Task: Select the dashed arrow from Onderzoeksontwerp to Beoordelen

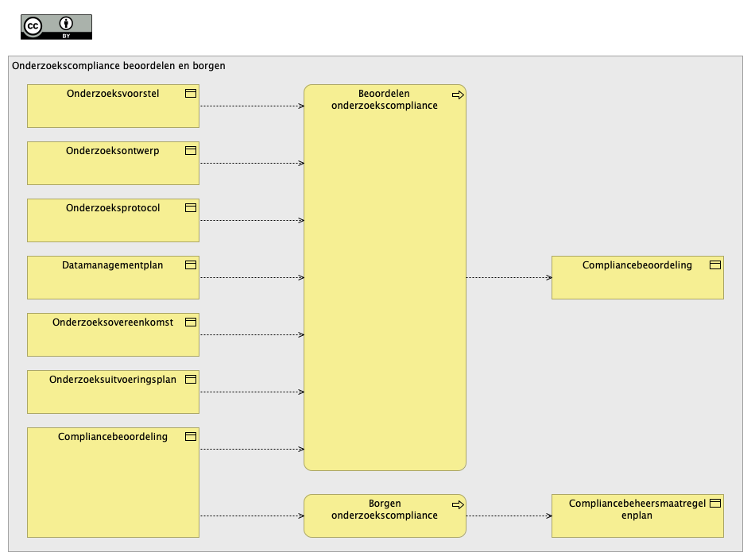Action: click(252, 163)
